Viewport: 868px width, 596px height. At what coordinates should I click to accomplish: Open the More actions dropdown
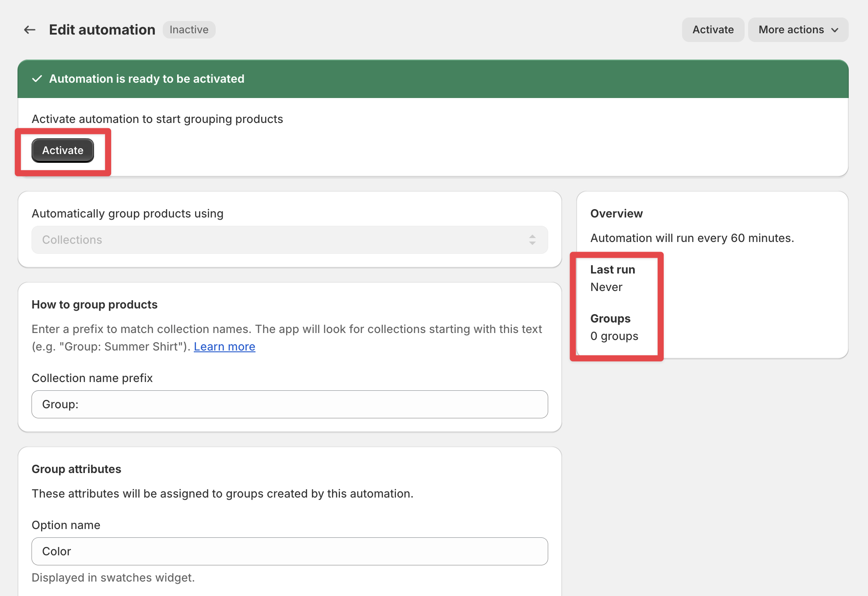pyautogui.click(x=798, y=30)
